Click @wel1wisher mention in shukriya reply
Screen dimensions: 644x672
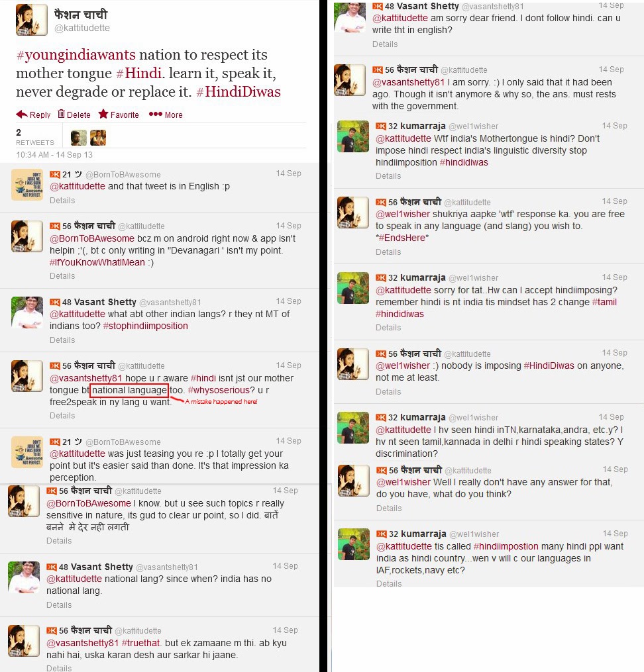(403, 214)
